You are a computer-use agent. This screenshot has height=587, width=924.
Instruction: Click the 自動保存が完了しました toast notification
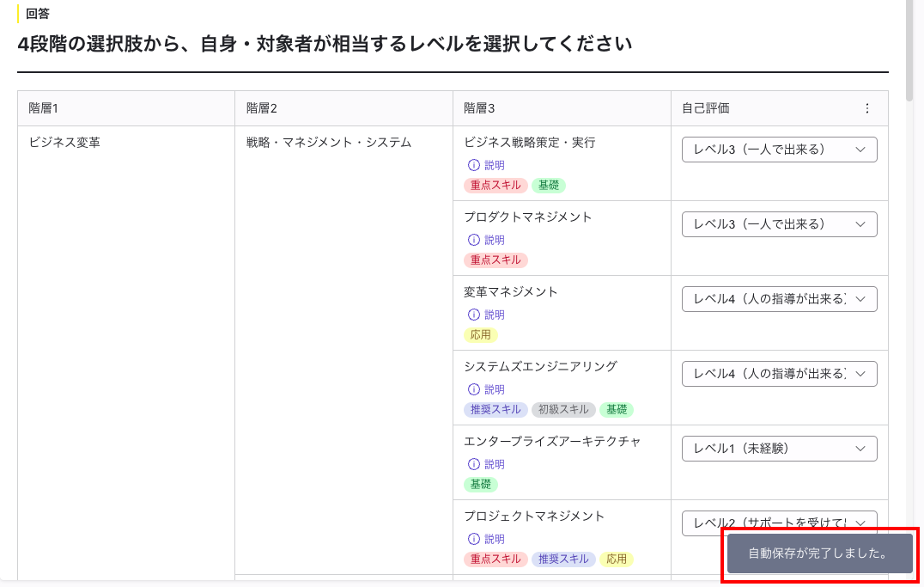point(818,553)
